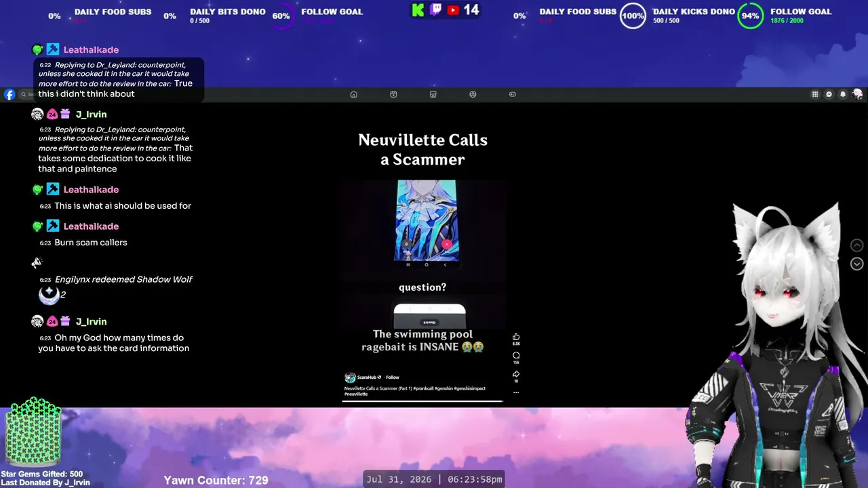
Task: Click the 'Star Gems Gifted: 500' label
Action: pos(42,474)
